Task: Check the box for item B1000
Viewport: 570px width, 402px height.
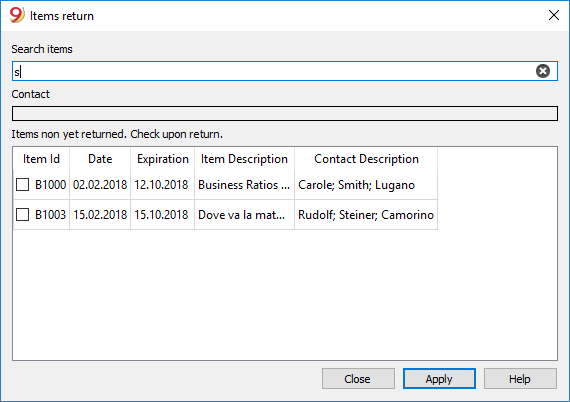Action: pyautogui.click(x=23, y=185)
